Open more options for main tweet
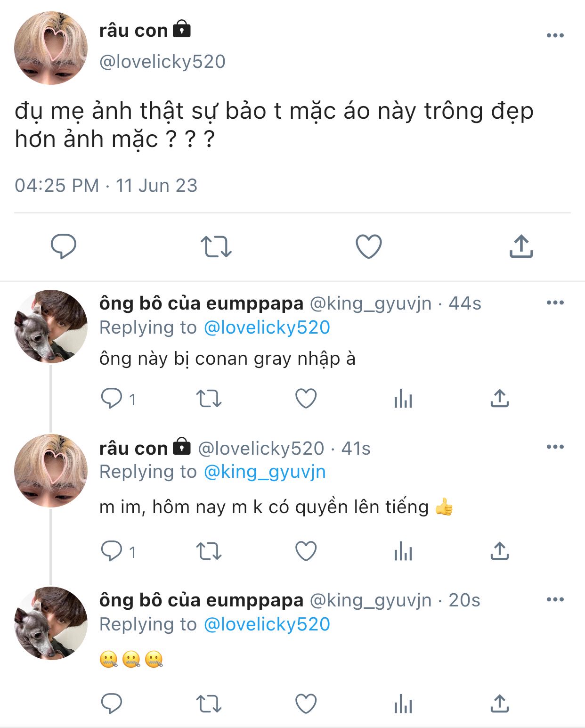 (555, 35)
